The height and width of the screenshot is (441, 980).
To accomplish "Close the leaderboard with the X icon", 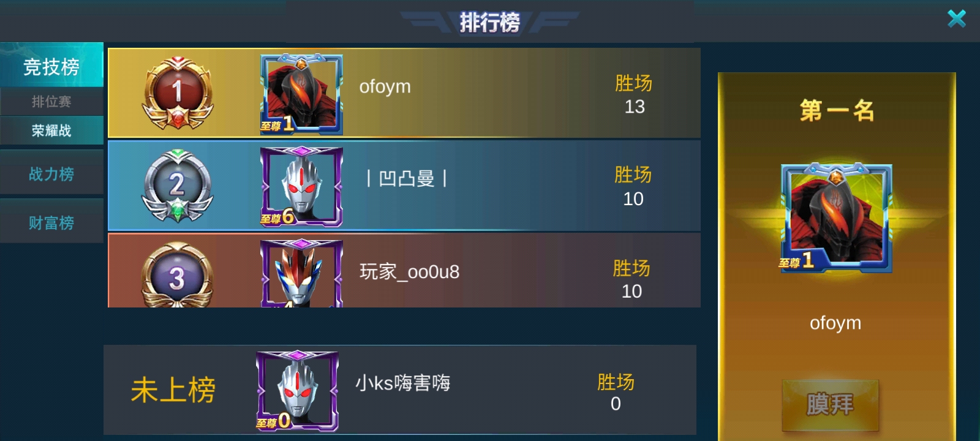I will click(956, 19).
